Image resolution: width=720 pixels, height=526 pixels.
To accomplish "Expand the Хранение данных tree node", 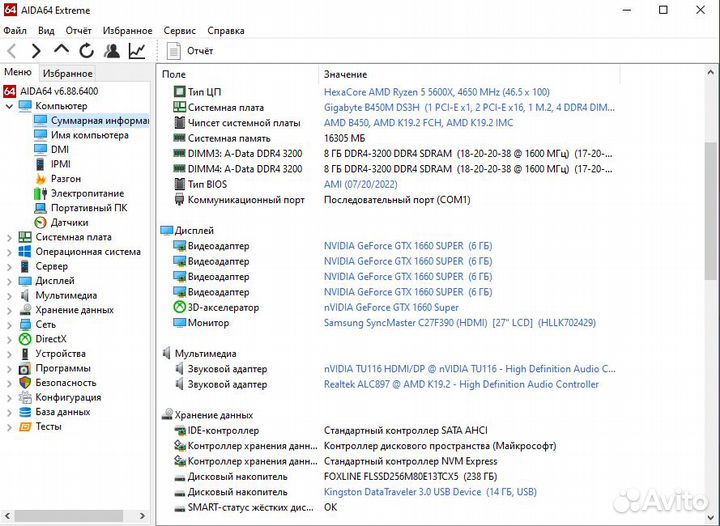I will click(9, 310).
